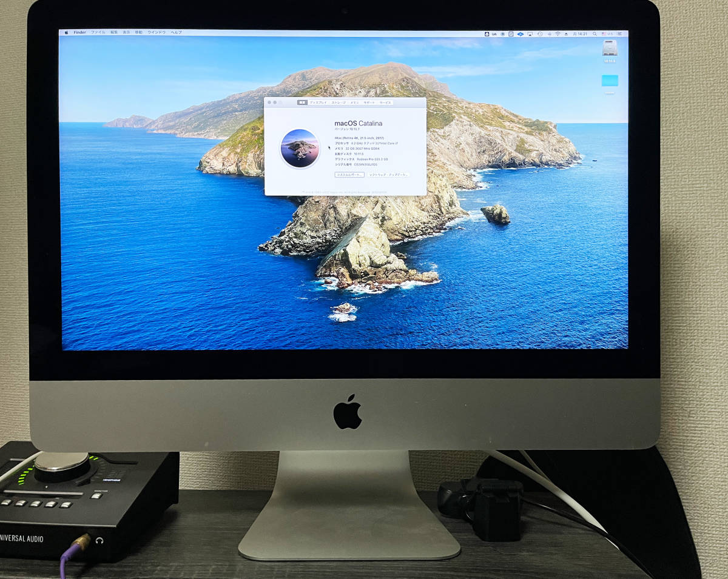728x579 pixels.
Task: Click the ソフトウェア・アップデート button
Action: [389, 175]
